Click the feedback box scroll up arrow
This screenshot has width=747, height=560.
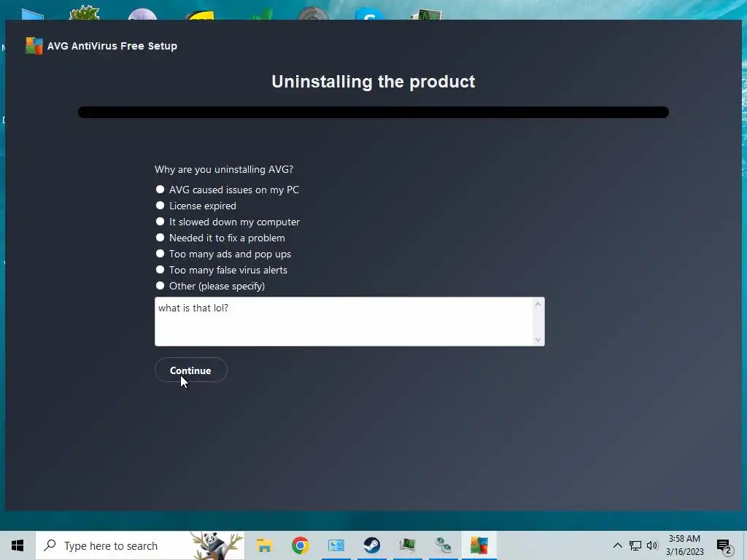point(538,304)
